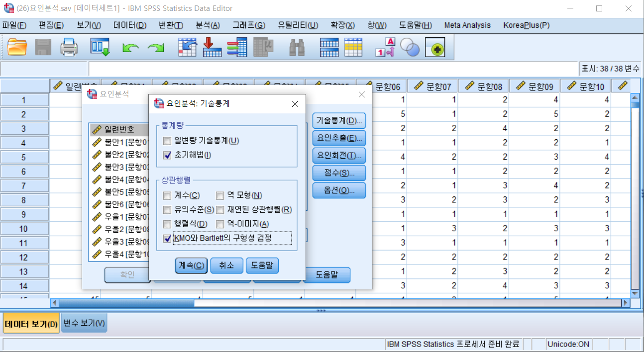Click the 취소 button in 기술통계 dialog
Viewport: 644px width, 352px height.
[226, 265]
